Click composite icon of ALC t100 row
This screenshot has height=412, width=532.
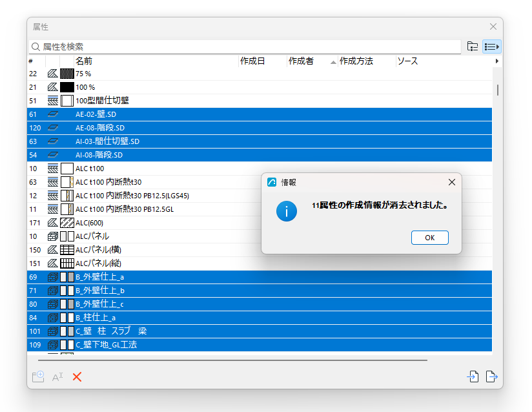tap(52, 169)
